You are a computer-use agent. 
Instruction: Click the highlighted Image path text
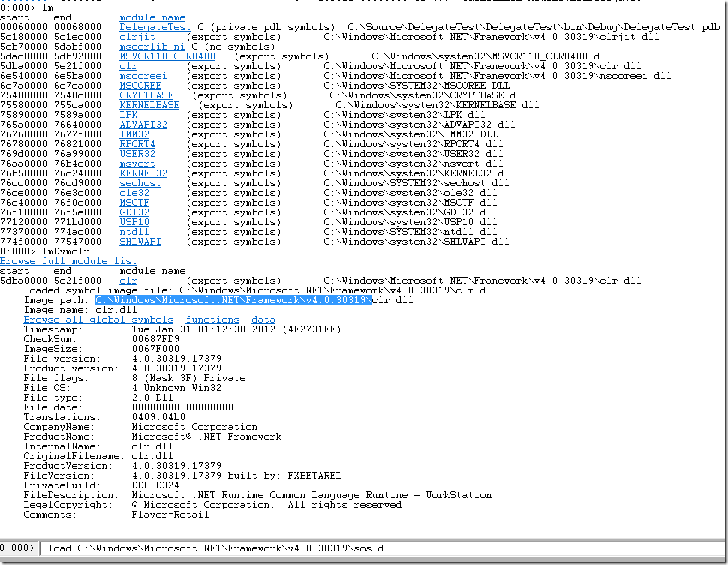pos(233,300)
